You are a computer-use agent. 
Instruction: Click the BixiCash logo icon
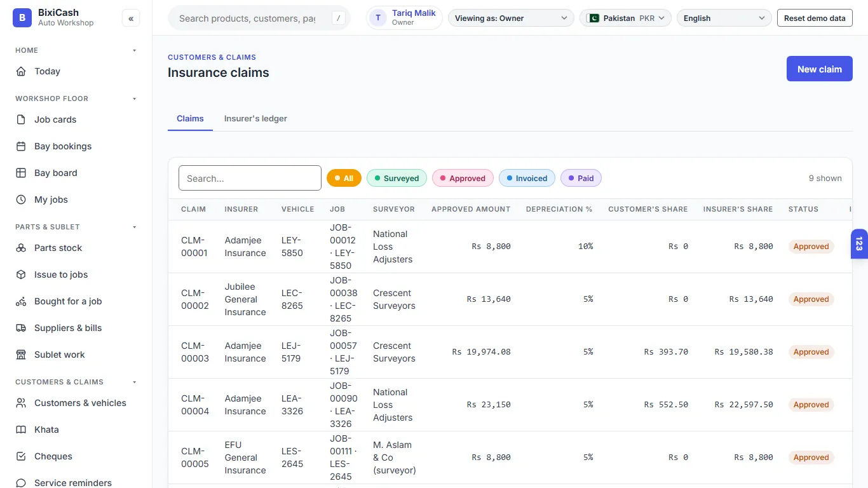tap(22, 18)
